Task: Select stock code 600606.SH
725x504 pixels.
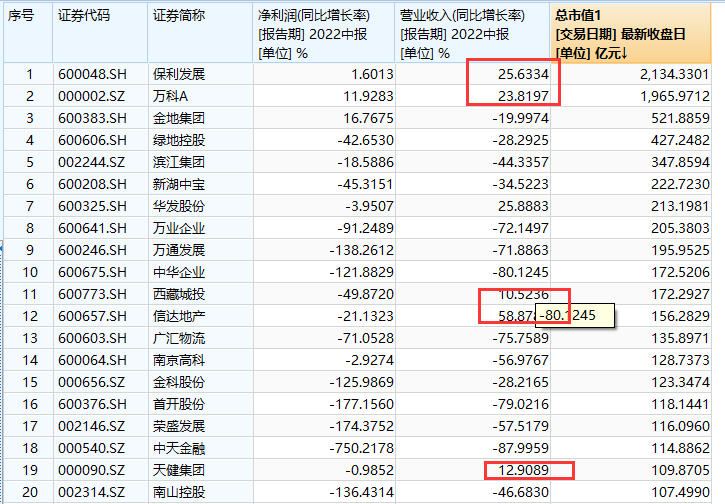Action: (x=92, y=140)
